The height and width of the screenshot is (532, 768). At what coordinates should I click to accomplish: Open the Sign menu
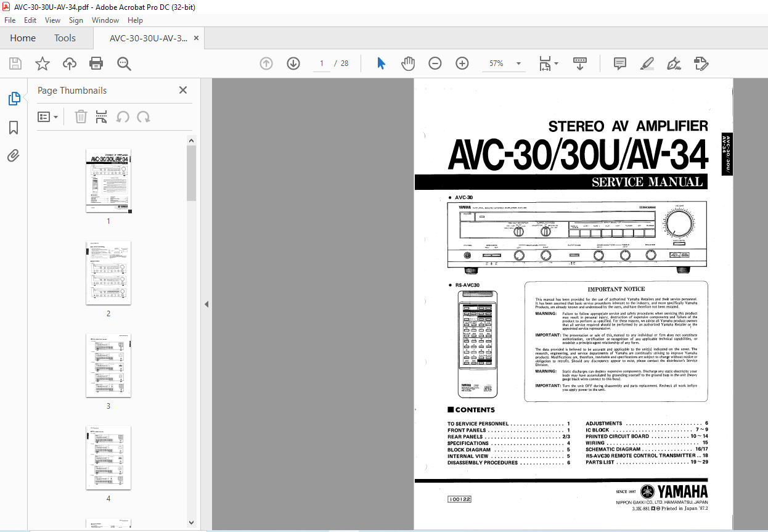coord(76,20)
